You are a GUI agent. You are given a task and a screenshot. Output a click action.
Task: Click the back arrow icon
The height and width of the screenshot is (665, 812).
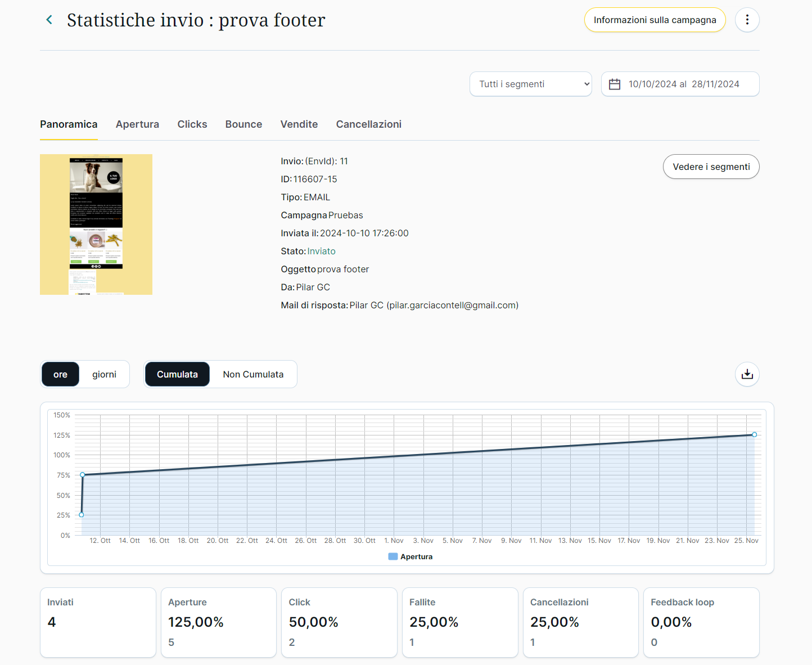pos(49,20)
